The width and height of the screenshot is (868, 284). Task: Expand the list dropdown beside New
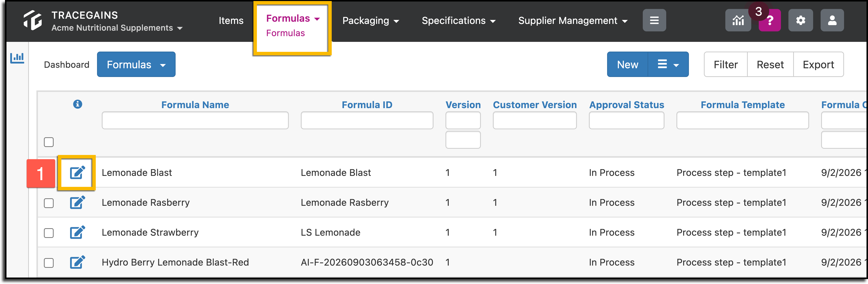tap(668, 64)
